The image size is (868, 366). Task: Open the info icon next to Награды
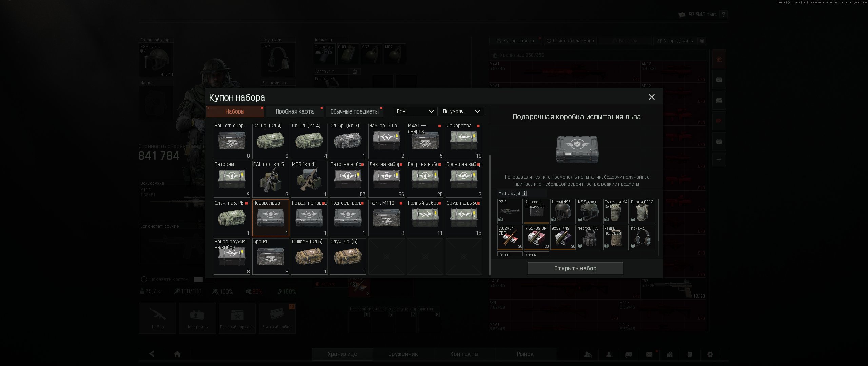pyautogui.click(x=524, y=193)
